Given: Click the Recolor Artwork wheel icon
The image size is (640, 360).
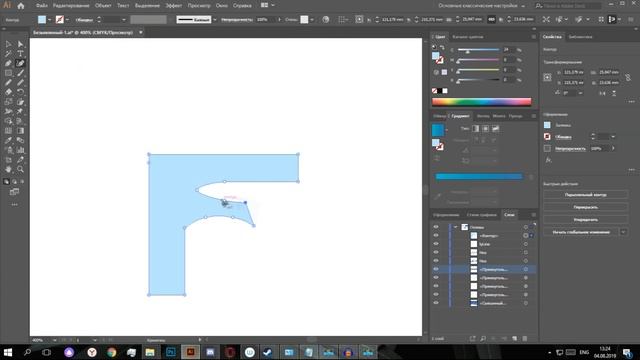Looking at the screenshot, I should pos(325,19).
